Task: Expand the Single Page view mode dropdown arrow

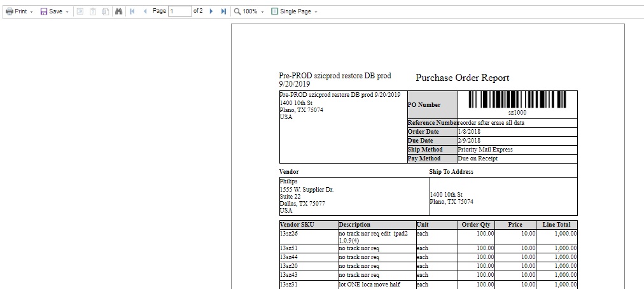Action: point(316,12)
